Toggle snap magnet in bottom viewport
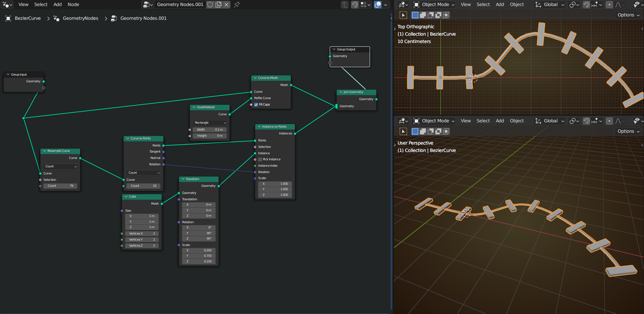 (587, 121)
